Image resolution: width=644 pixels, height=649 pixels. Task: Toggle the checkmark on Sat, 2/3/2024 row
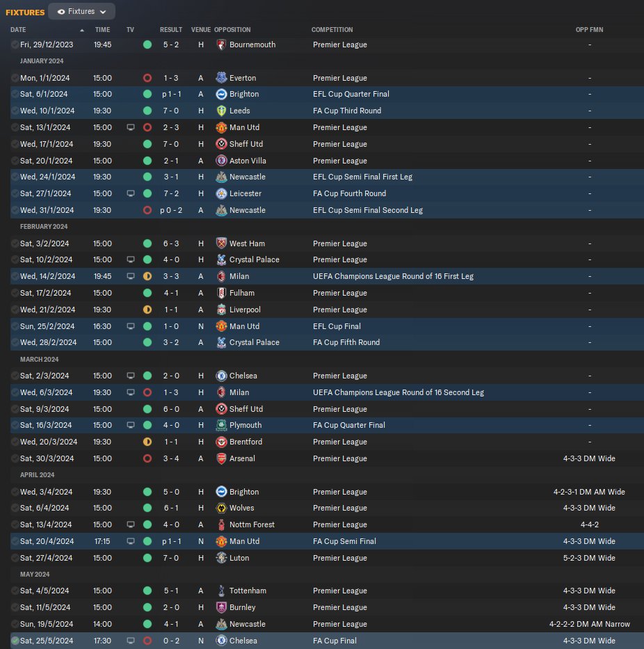(x=15, y=376)
